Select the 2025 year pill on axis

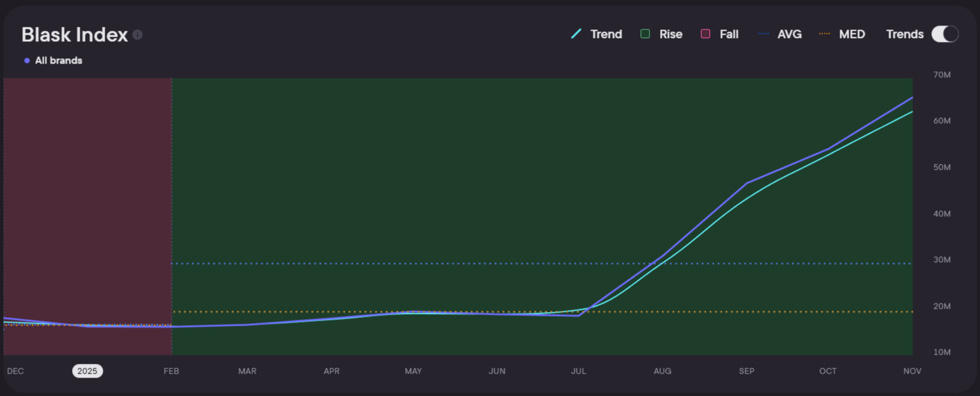click(87, 371)
